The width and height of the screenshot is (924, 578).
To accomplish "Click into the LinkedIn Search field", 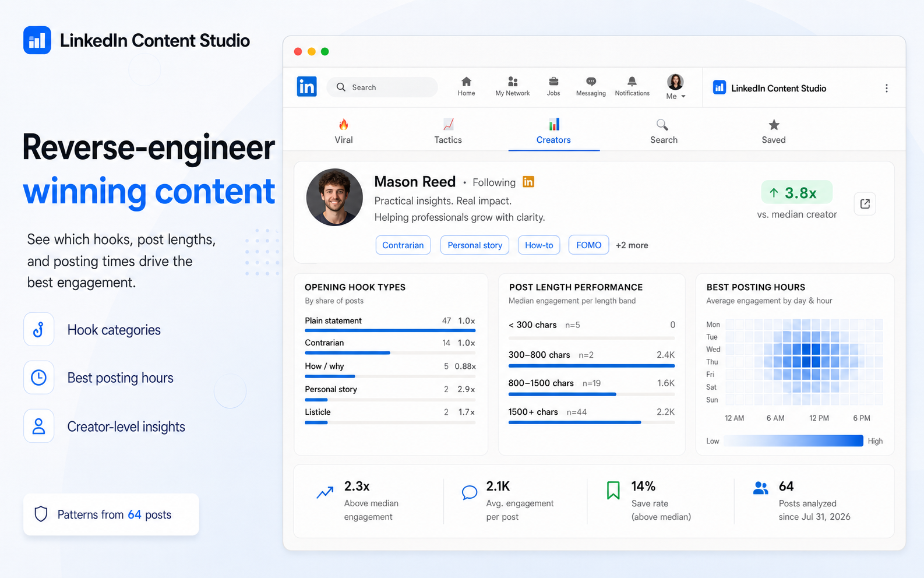I will (x=382, y=87).
